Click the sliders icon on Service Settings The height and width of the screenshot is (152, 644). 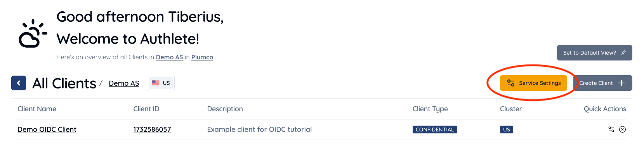(511, 83)
